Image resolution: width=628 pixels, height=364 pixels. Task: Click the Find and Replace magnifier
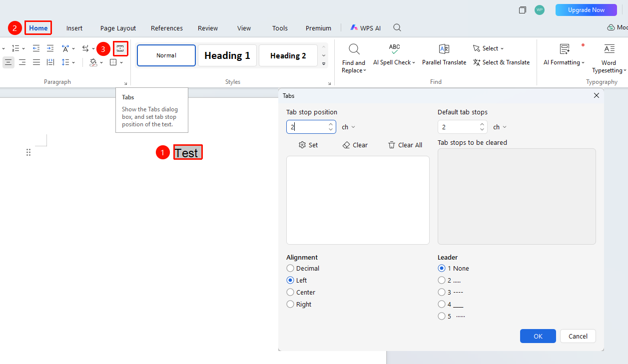pyautogui.click(x=354, y=49)
